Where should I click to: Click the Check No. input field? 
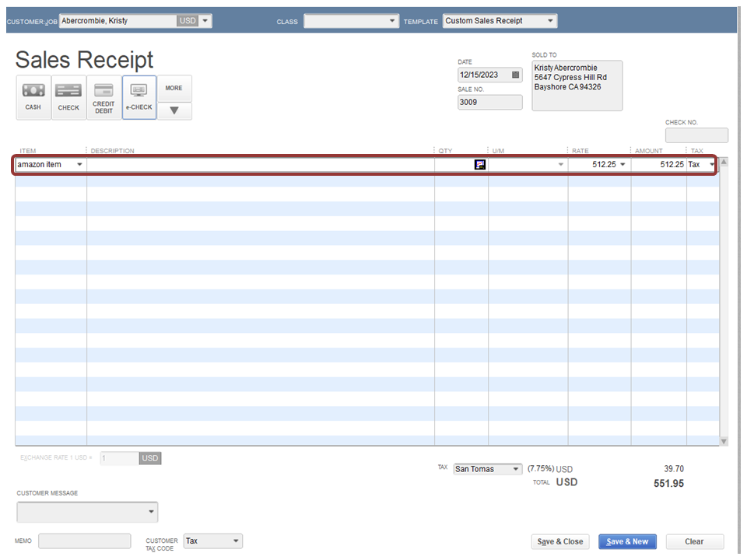pyautogui.click(x=696, y=135)
